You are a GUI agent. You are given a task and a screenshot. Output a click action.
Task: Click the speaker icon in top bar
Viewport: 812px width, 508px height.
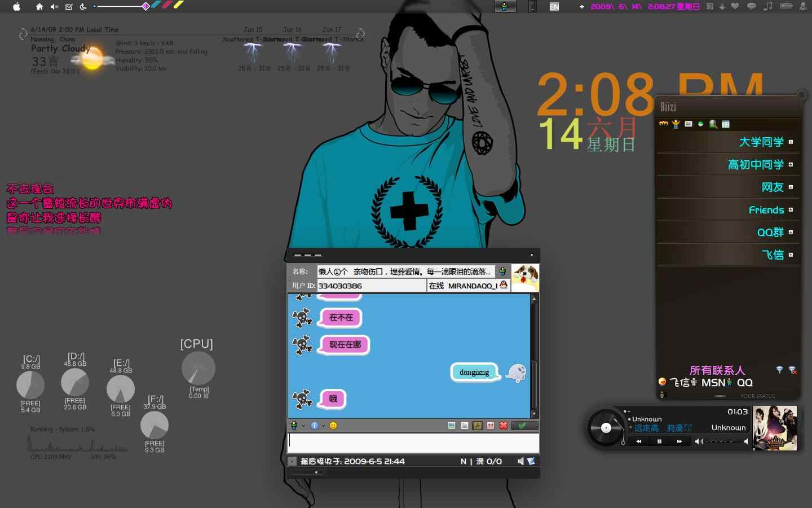[54, 7]
